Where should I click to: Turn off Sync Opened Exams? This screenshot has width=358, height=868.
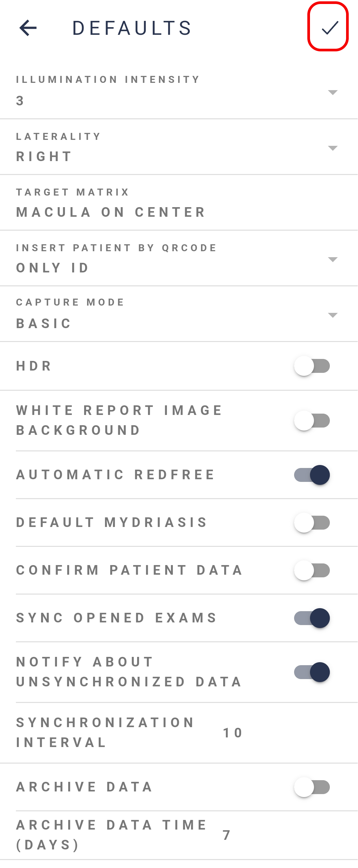tap(312, 618)
